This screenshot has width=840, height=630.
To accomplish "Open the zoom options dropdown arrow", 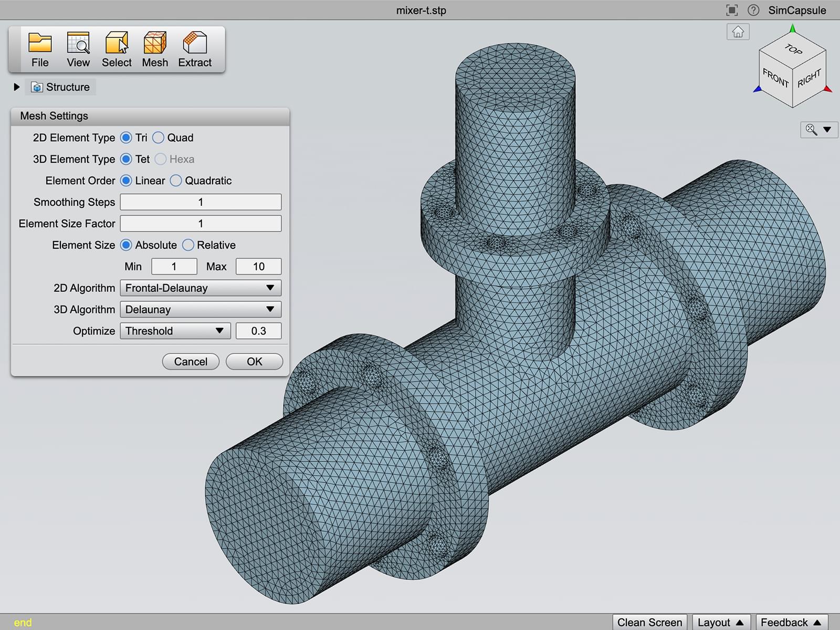I will pos(827,130).
